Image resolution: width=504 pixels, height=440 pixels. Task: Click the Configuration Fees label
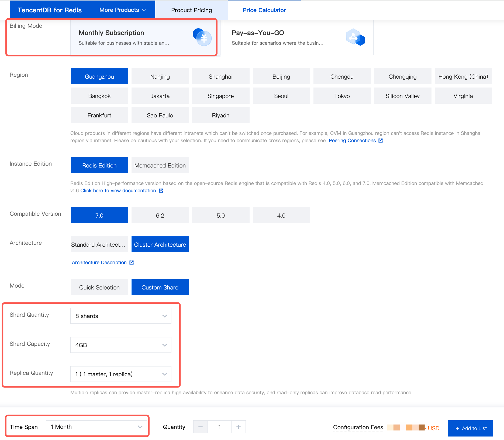pyautogui.click(x=358, y=427)
